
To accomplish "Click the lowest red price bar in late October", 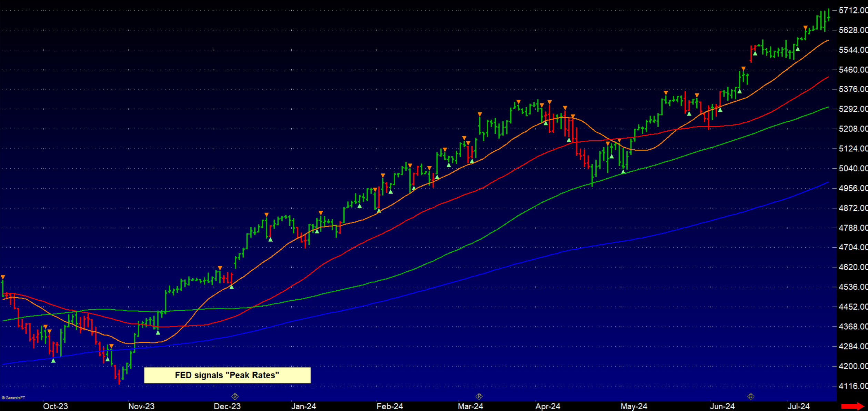I will (x=119, y=377).
